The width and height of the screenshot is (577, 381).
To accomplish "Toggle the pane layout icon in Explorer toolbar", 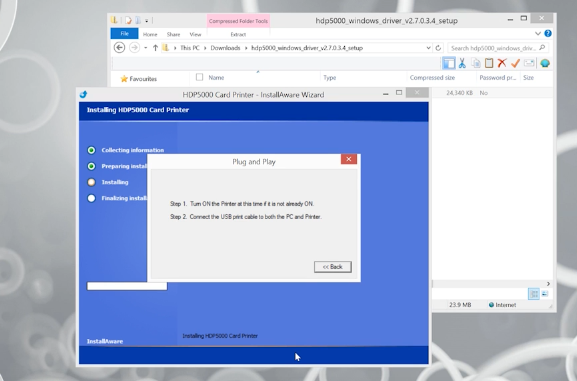I will point(449,63).
